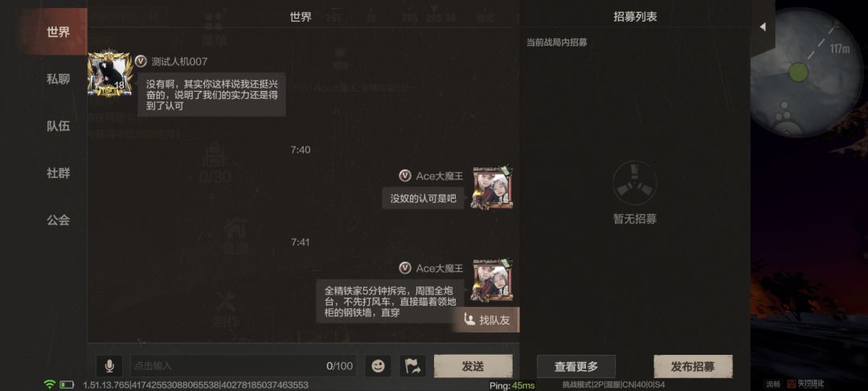
Task: Open Ace大魔王's avatar in the 7:41 message
Action: point(492,280)
